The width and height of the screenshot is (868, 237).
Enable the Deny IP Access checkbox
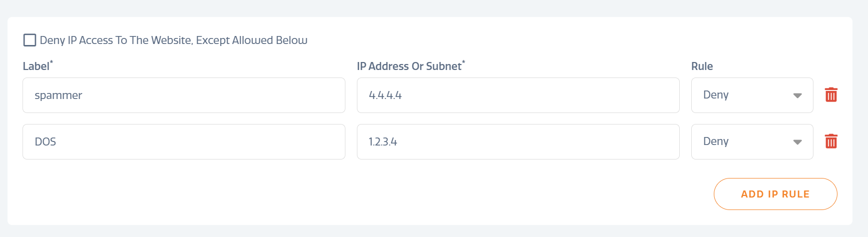tap(30, 40)
